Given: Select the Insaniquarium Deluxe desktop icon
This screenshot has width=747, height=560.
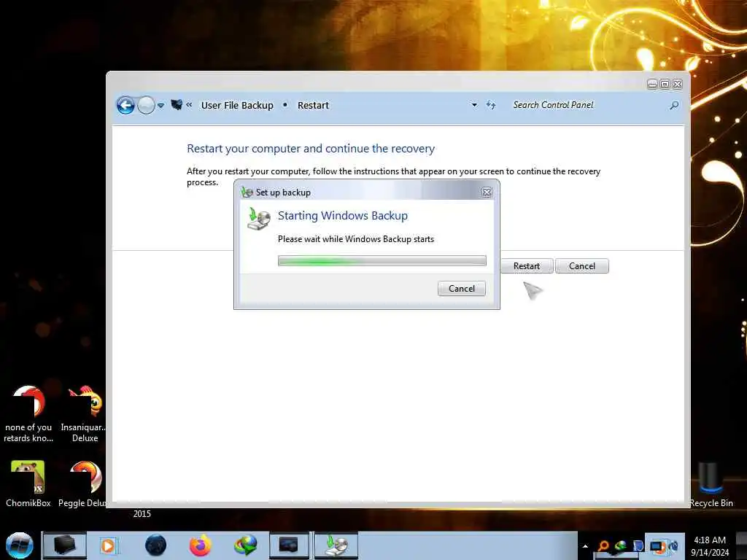Looking at the screenshot, I should pyautogui.click(x=85, y=413).
